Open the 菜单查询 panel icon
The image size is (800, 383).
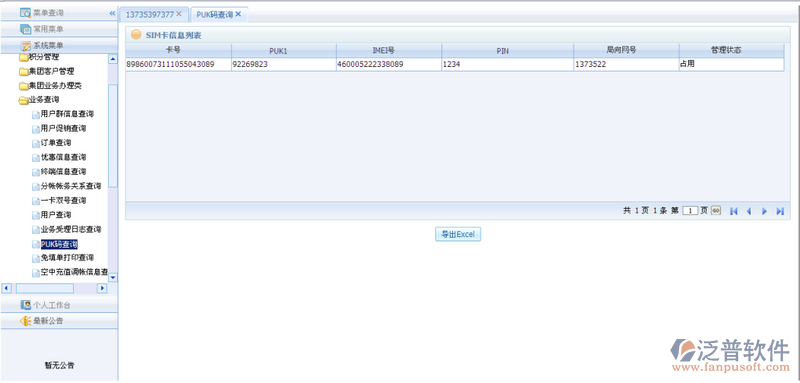click(x=25, y=13)
